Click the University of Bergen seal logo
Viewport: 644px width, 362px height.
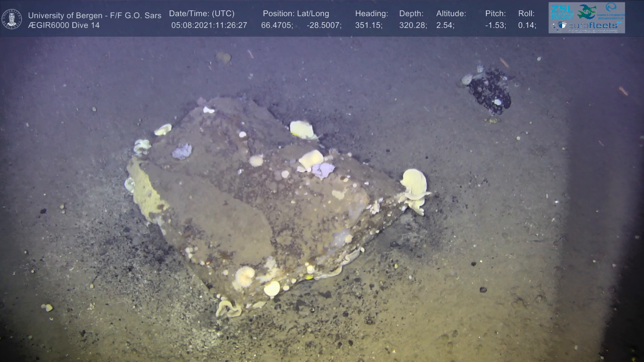coord(12,19)
